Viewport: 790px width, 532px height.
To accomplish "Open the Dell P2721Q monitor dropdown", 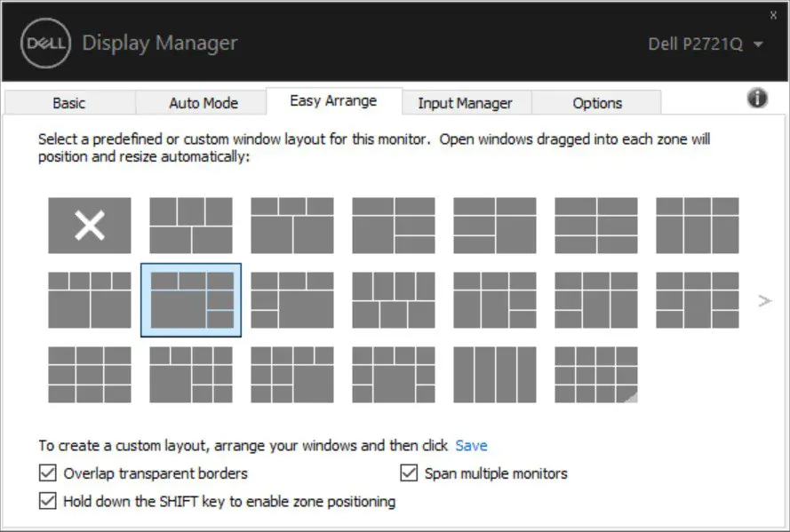I will point(759,44).
